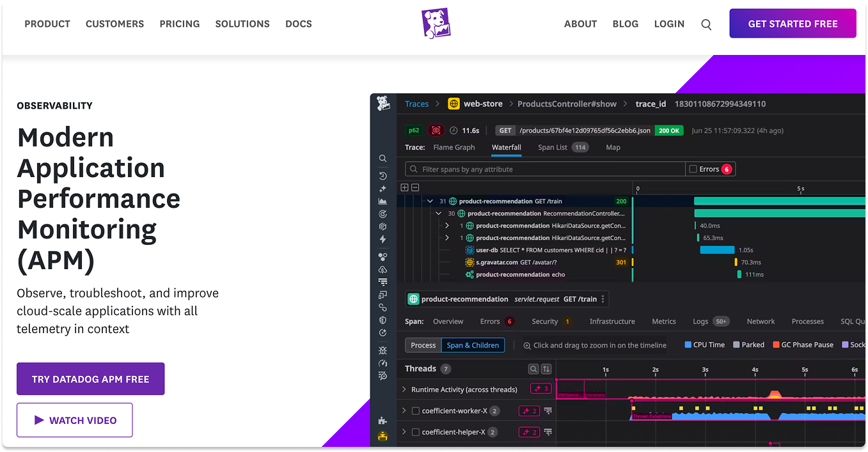Collapse all spans minus icon
Image resolution: width=868 pixels, height=452 pixels.
pyautogui.click(x=415, y=187)
